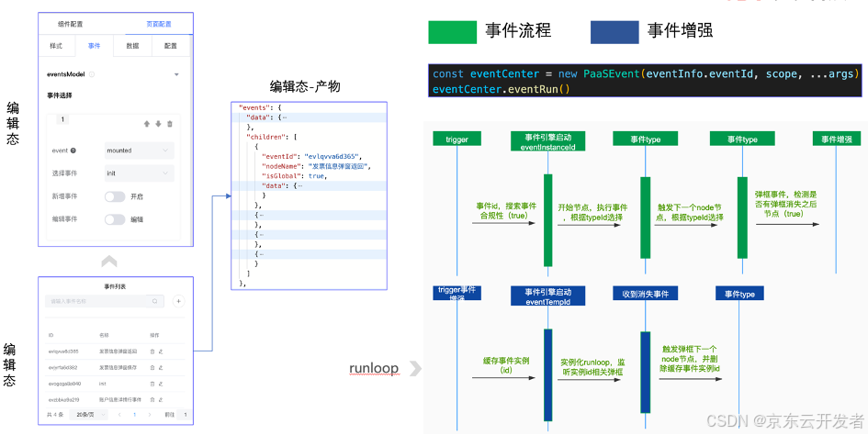Click the 事件引擎启动 eventTempId box

pyautogui.click(x=548, y=296)
